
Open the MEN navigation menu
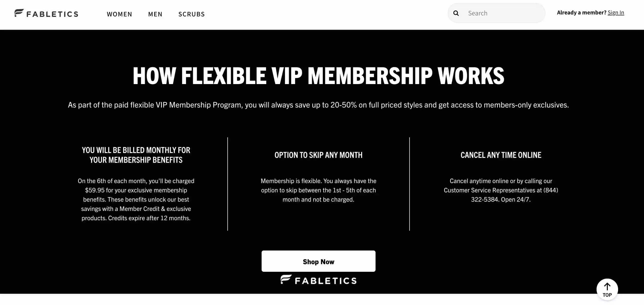pyautogui.click(x=155, y=14)
